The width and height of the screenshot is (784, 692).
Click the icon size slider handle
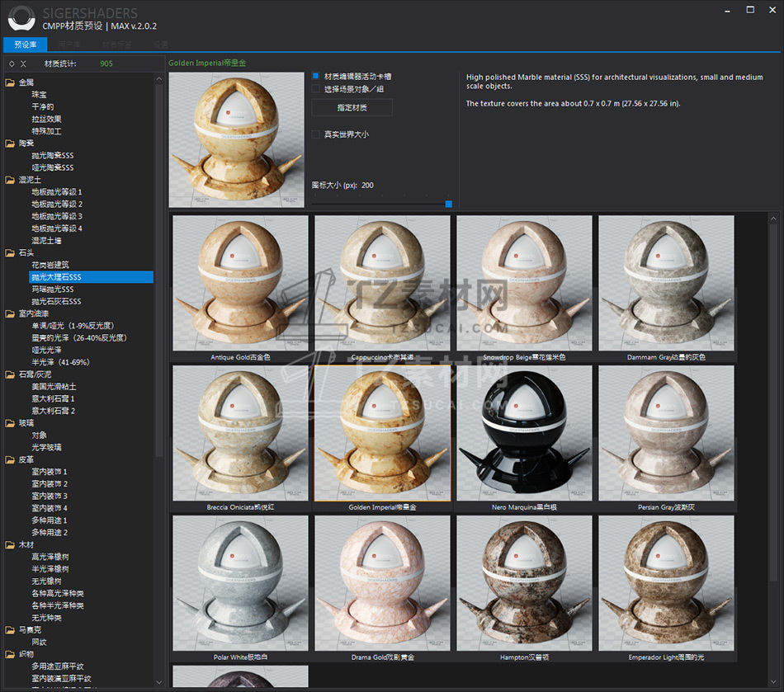[448, 204]
